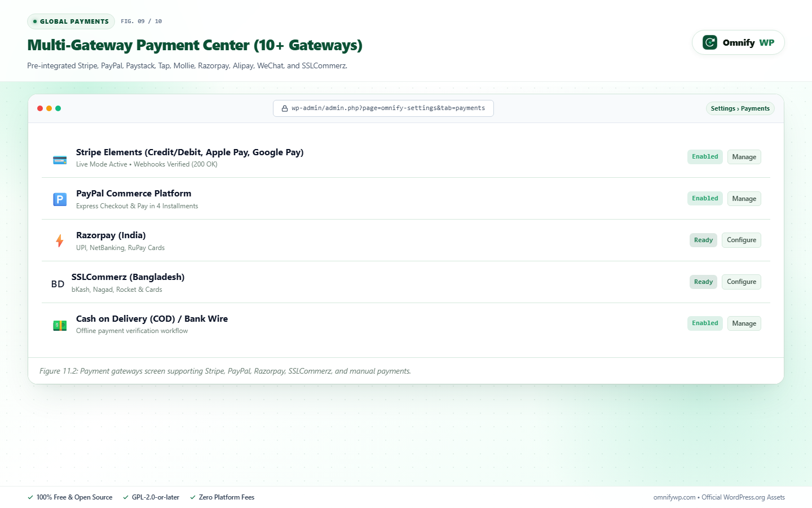Click the Stripe credit card icon
The image size is (812, 508).
pyautogui.click(x=60, y=160)
